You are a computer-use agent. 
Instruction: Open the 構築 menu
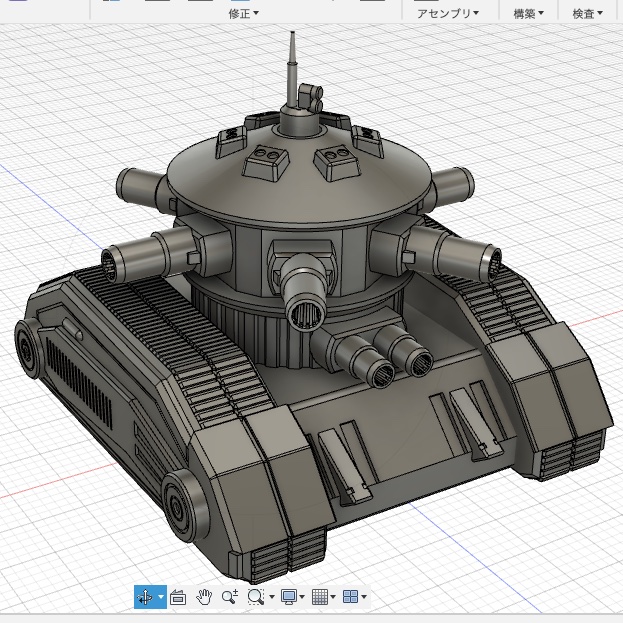point(528,14)
